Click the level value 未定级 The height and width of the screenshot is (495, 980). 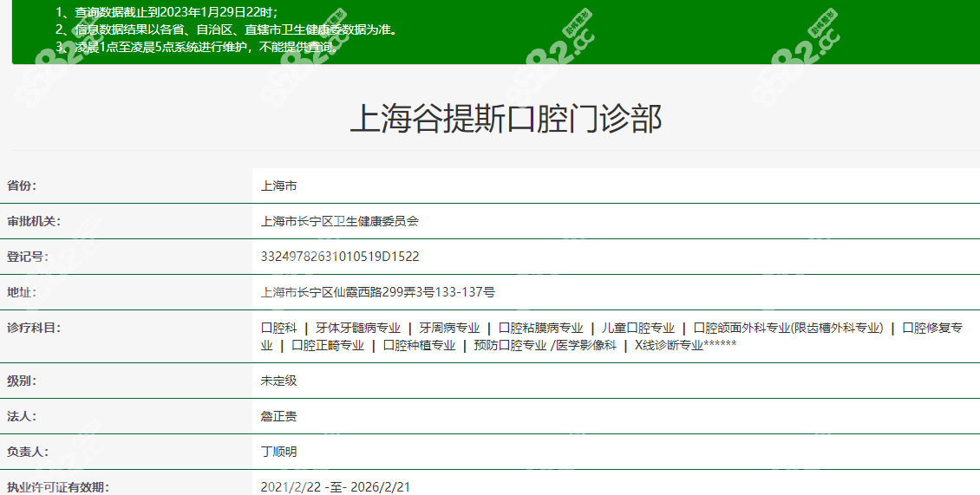(x=278, y=381)
